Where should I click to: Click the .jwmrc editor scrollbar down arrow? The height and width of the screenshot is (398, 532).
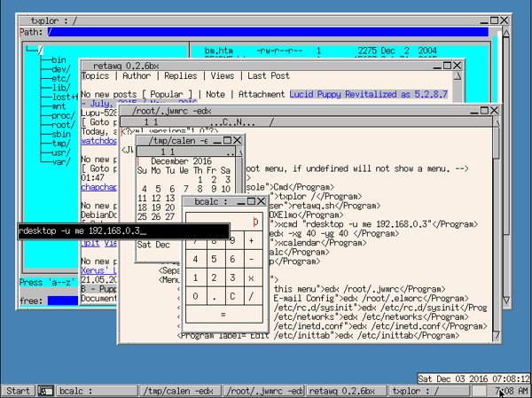pyautogui.click(x=497, y=336)
